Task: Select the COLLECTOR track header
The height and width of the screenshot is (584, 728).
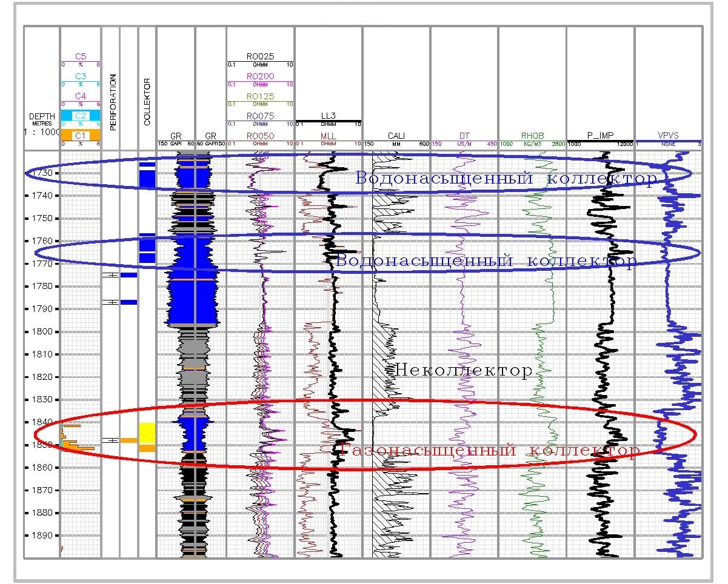Action: pos(147,102)
